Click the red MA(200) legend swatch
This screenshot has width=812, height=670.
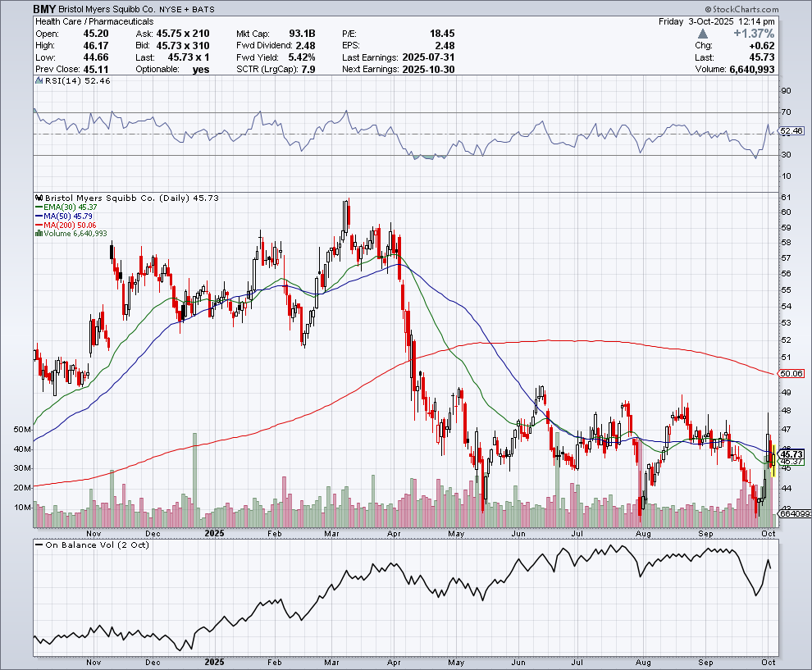tap(39, 225)
